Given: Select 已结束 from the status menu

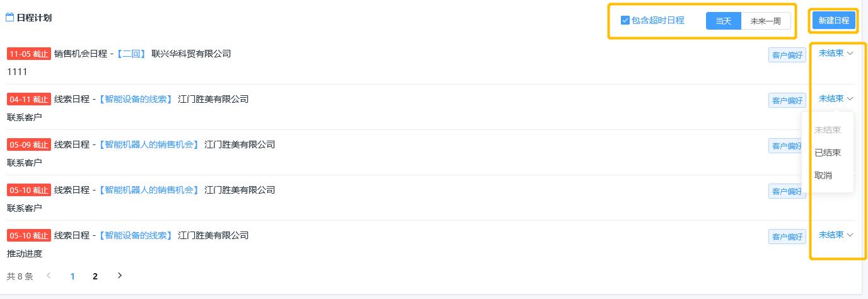Looking at the screenshot, I should [x=828, y=153].
